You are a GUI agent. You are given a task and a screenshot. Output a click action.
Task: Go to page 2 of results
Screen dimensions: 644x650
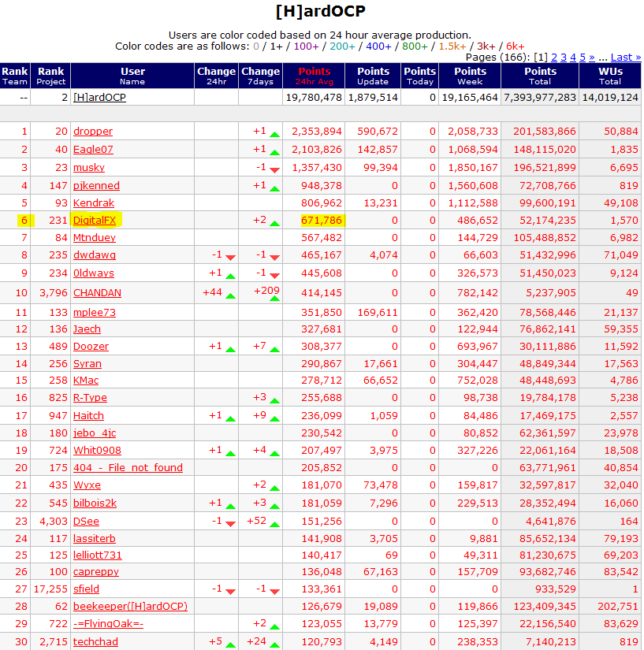(x=554, y=58)
